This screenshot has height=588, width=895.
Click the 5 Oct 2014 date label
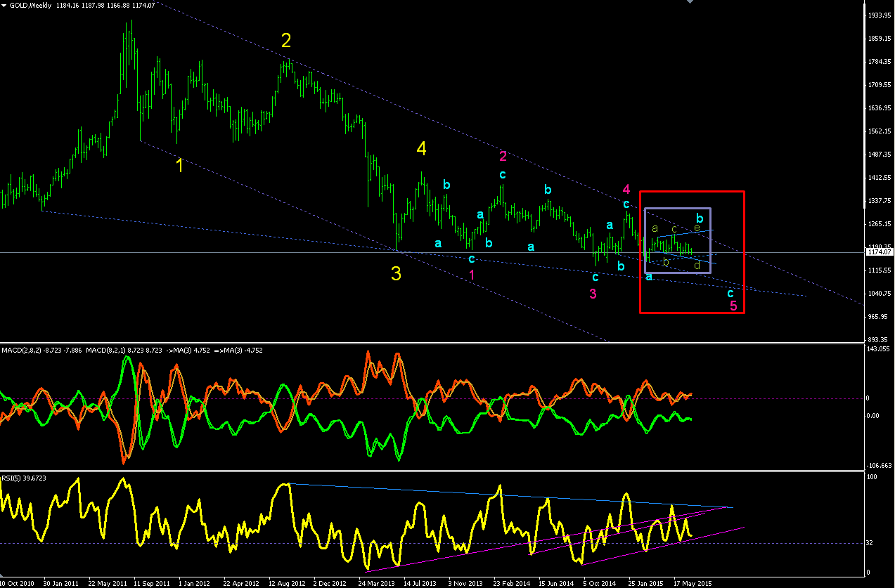(600, 583)
